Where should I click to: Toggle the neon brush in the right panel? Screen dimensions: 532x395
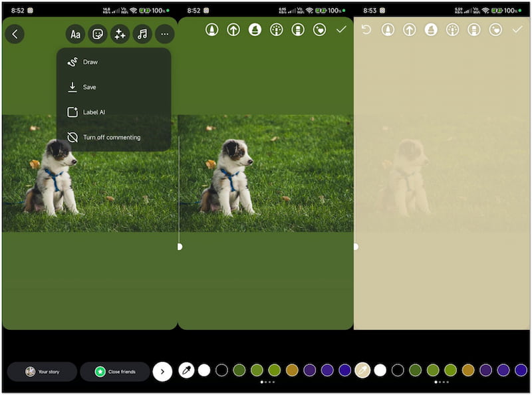pyautogui.click(x=452, y=30)
